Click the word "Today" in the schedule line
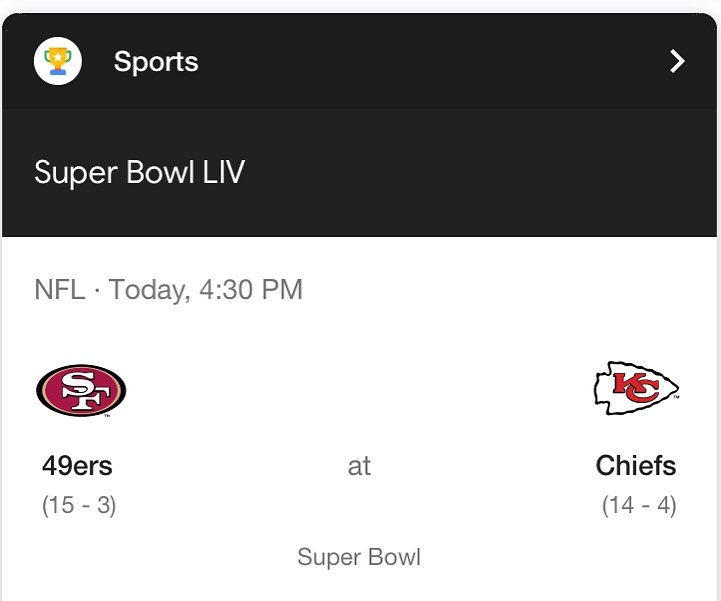The image size is (721, 601). coord(147,290)
